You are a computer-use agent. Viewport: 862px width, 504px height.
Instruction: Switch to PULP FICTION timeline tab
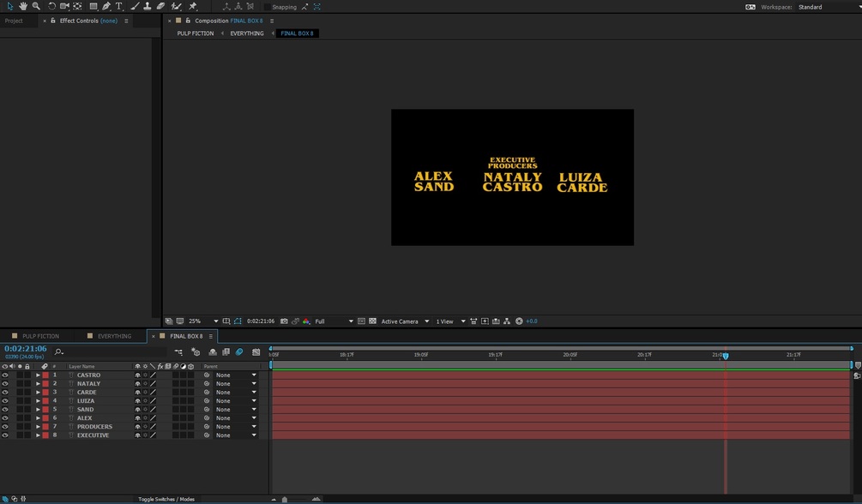coord(40,336)
